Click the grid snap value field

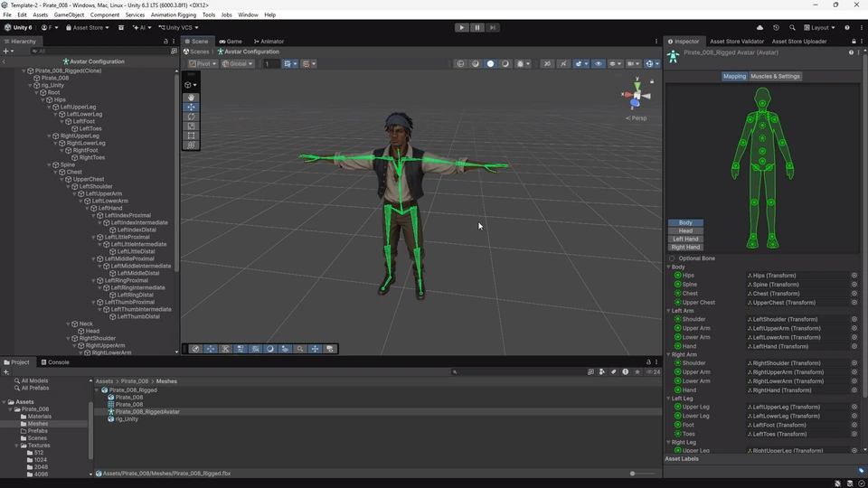pyautogui.click(x=270, y=63)
